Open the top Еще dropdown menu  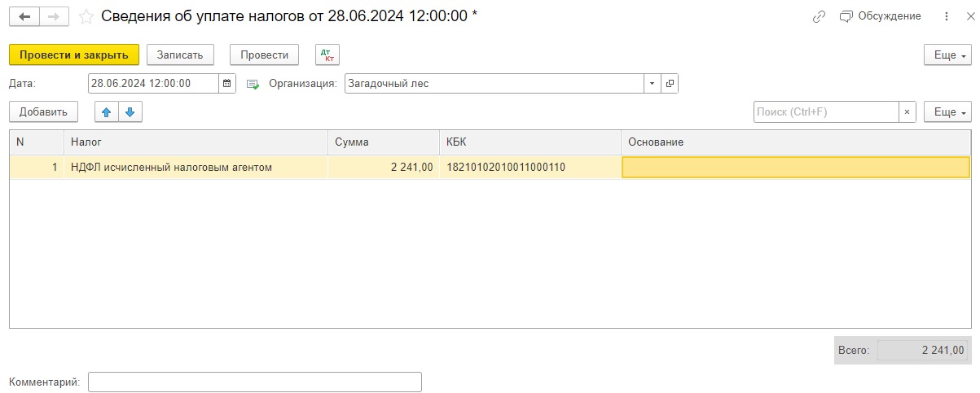[x=947, y=55]
